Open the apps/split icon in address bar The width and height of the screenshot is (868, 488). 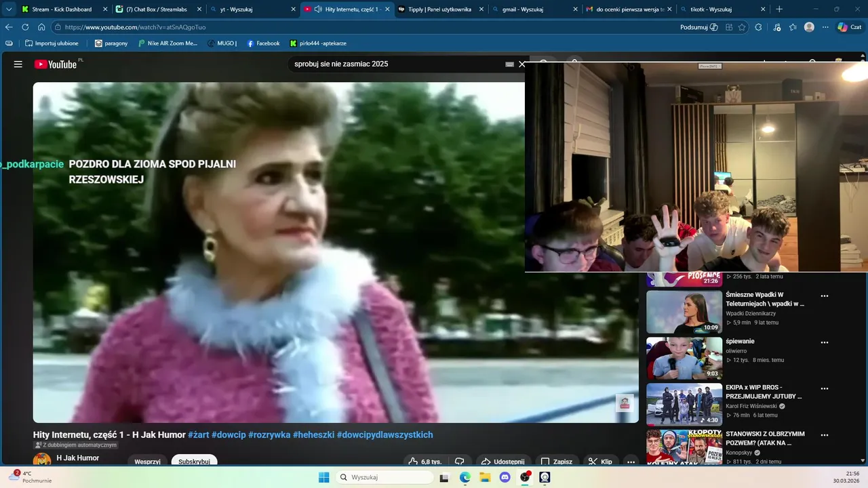[729, 27]
